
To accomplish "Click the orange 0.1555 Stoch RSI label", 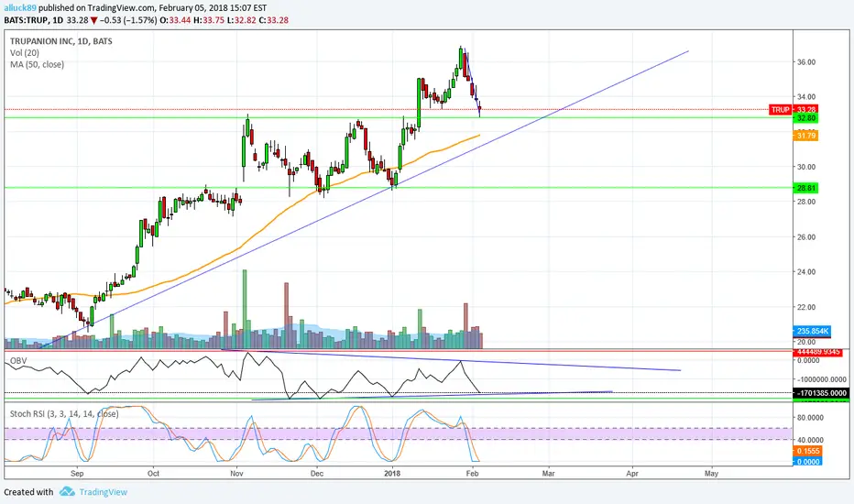I will 808,451.
